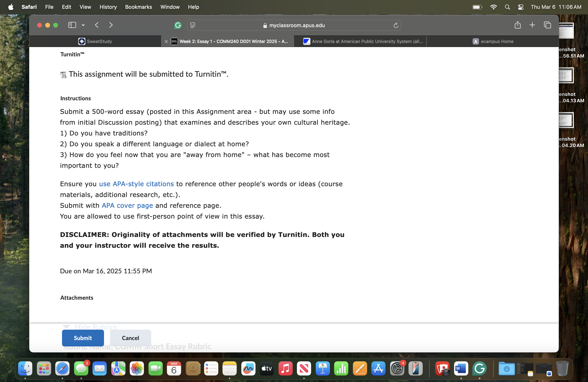Open the Edit menu
588x382 pixels.
66,7
